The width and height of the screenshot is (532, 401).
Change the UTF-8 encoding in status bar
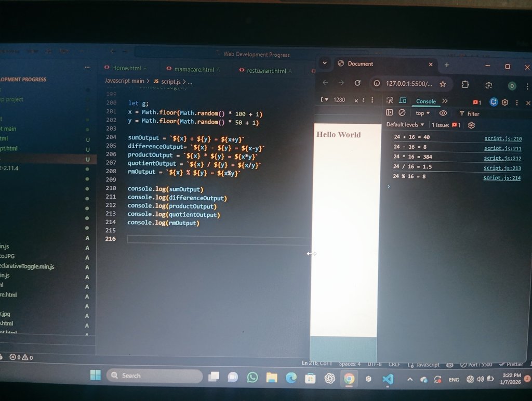click(374, 364)
